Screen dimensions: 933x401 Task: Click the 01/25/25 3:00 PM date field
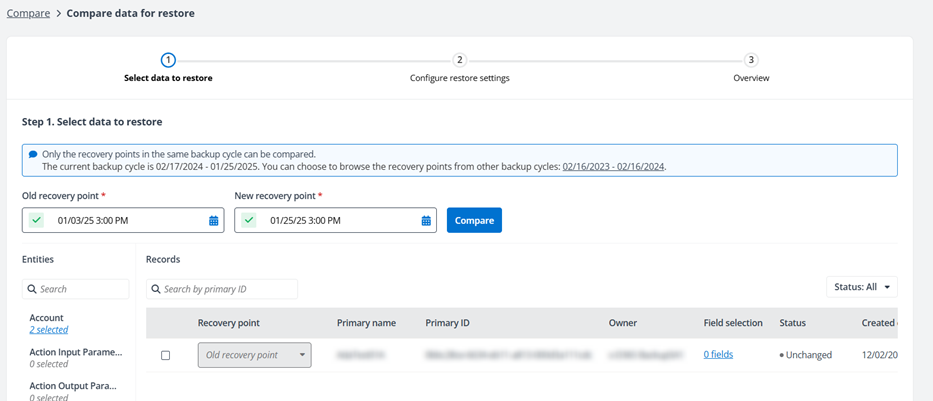click(x=336, y=220)
